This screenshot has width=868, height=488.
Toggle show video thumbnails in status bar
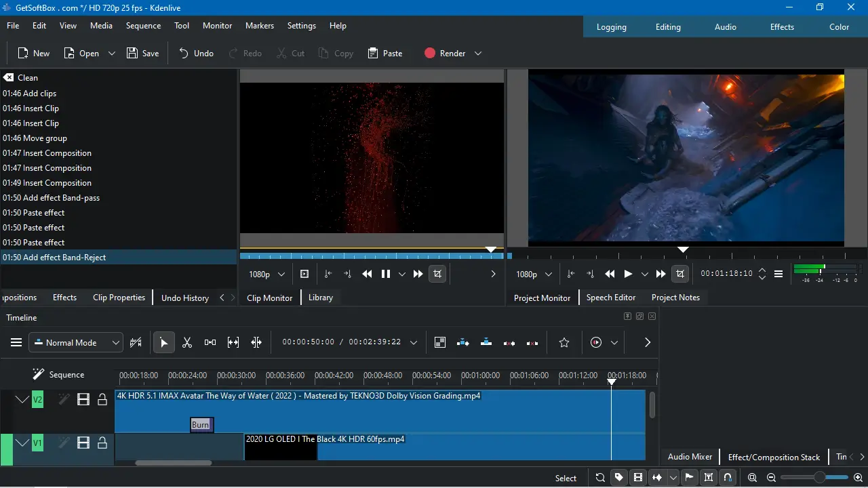click(638, 477)
